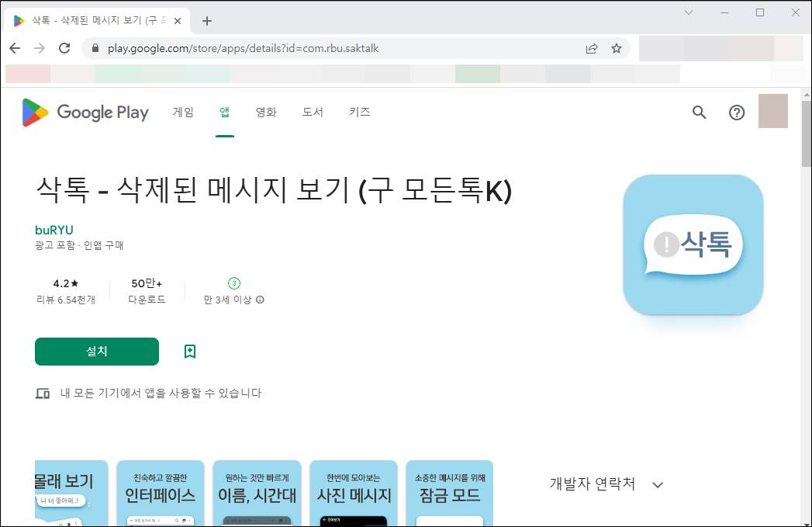The image size is (812, 527).
Task: Click the 삭톡 app icon image
Action: (x=693, y=244)
